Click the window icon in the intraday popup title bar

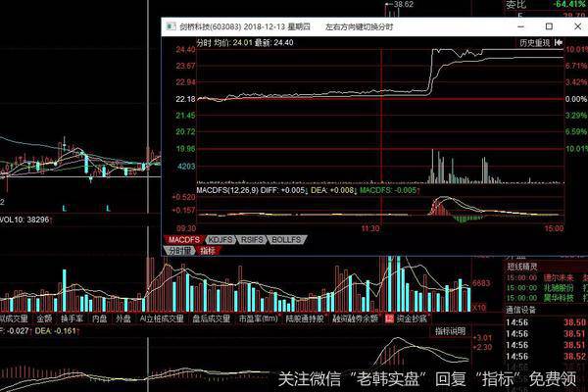click(171, 26)
